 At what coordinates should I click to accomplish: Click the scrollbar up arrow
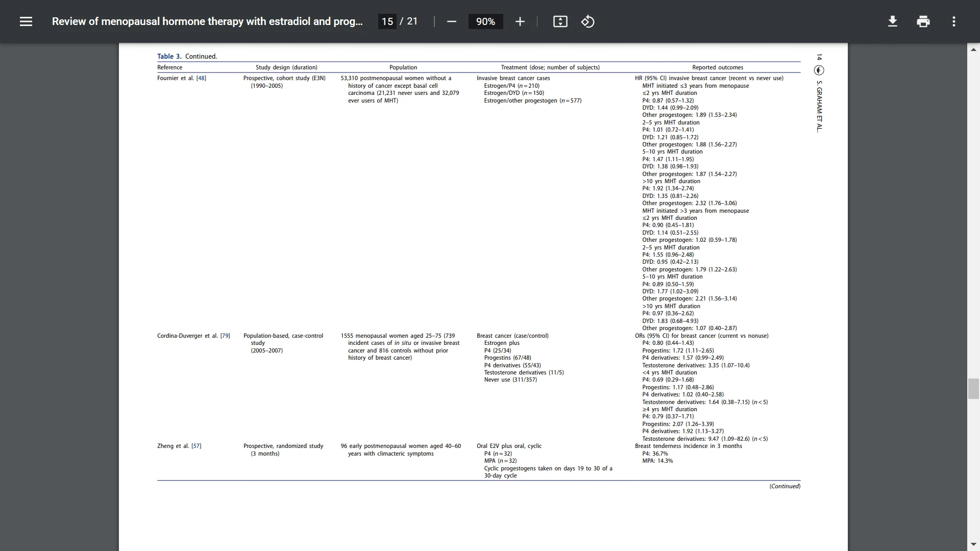click(x=973, y=49)
